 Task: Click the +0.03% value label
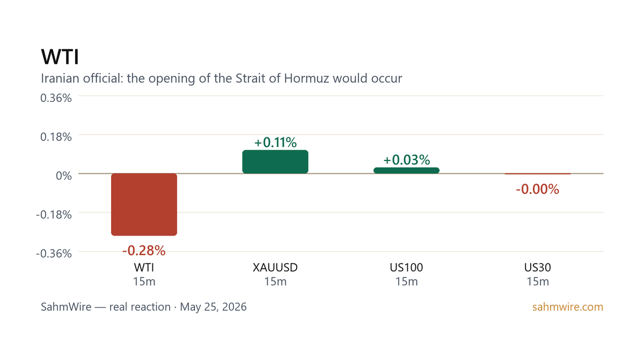pyautogui.click(x=406, y=160)
